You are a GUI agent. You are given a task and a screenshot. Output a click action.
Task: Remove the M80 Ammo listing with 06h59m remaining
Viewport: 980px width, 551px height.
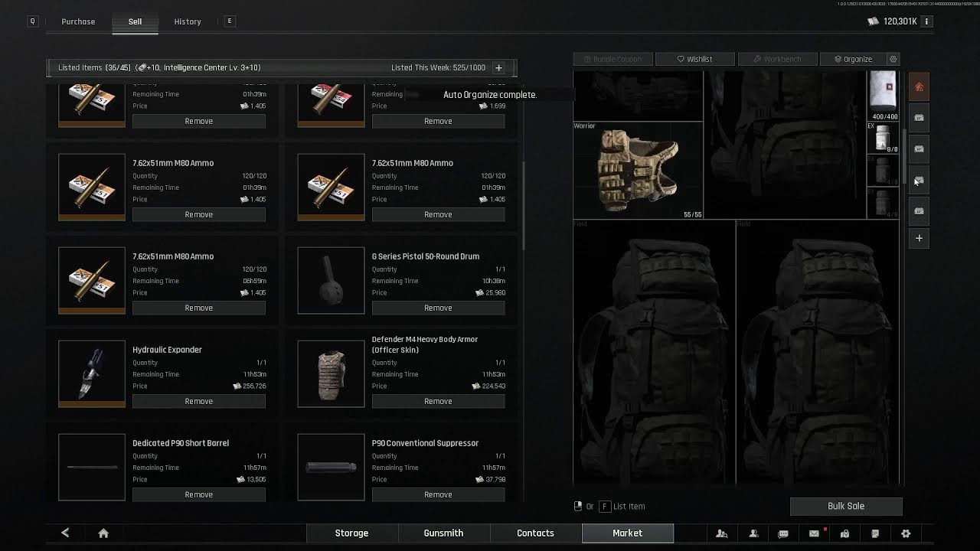tap(198, 308)
